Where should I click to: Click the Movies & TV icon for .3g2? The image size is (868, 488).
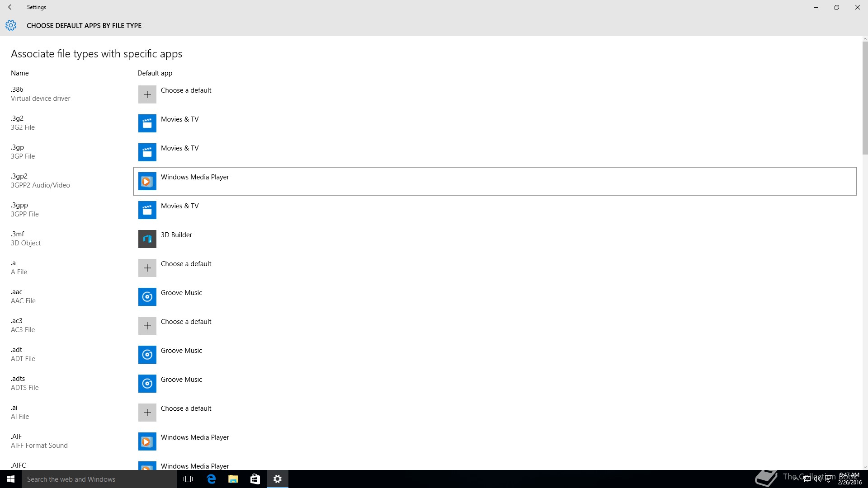coord(147,123)
